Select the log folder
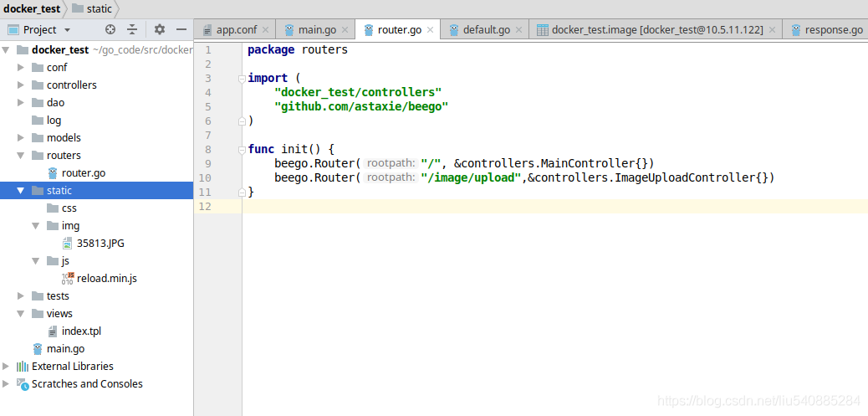868x416 pixels. (54, 121)
